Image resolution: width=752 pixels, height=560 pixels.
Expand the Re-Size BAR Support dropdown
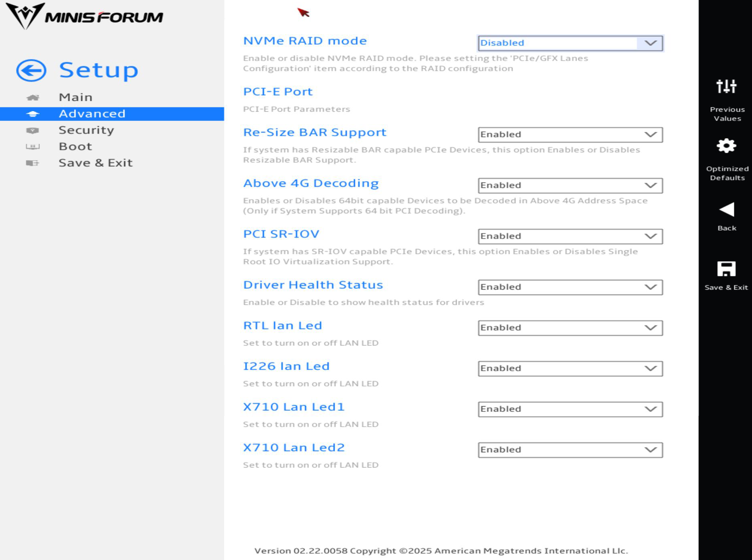(570, 135)
